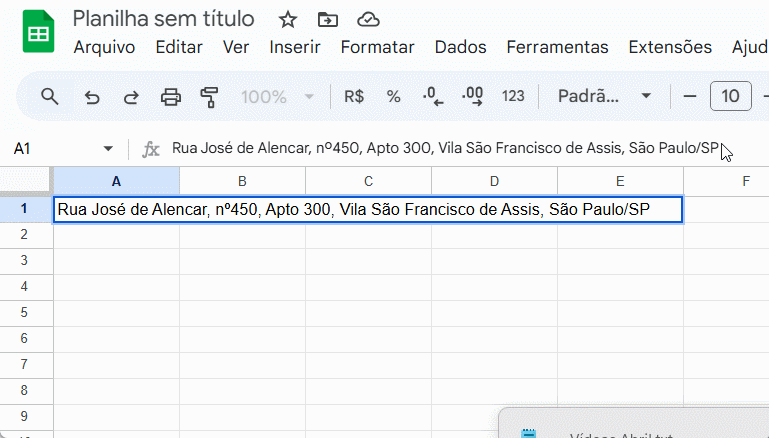Open the search menus magnifier tool
Image resolution: width=769 pixels, height=438 pixels.
(x=49, y=96)
